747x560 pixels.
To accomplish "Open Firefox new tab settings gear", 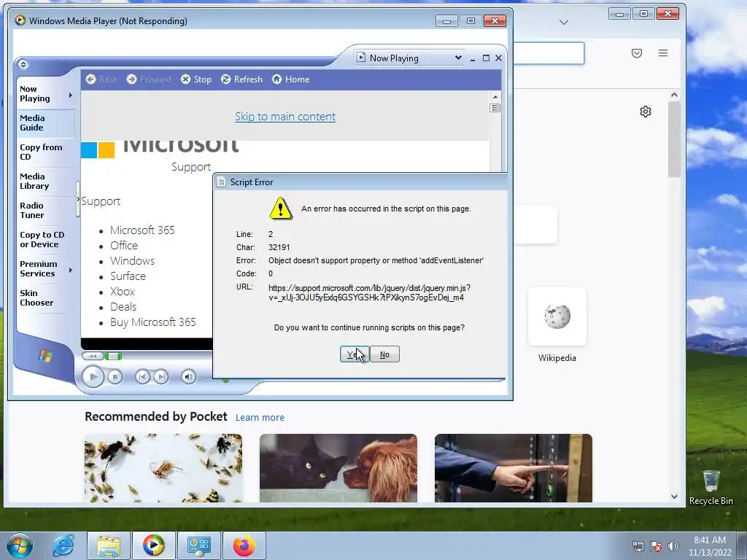I will [x=646, y=112].
